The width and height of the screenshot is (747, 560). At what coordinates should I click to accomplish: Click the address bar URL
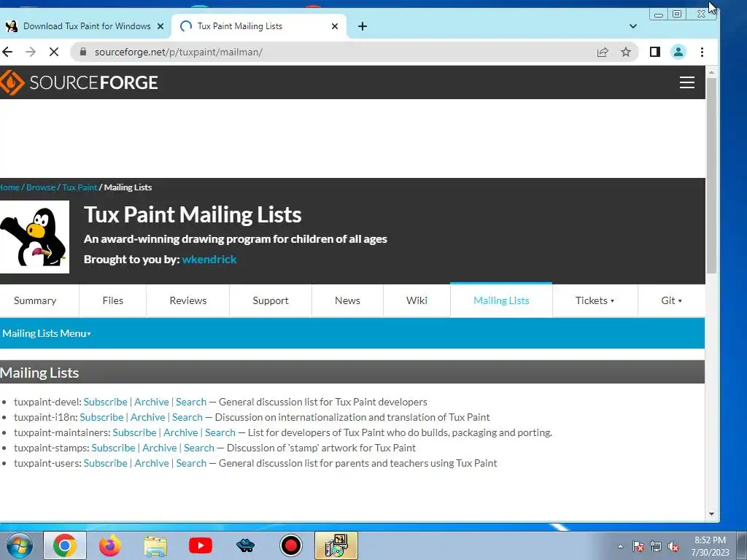[x=179, y=52]
